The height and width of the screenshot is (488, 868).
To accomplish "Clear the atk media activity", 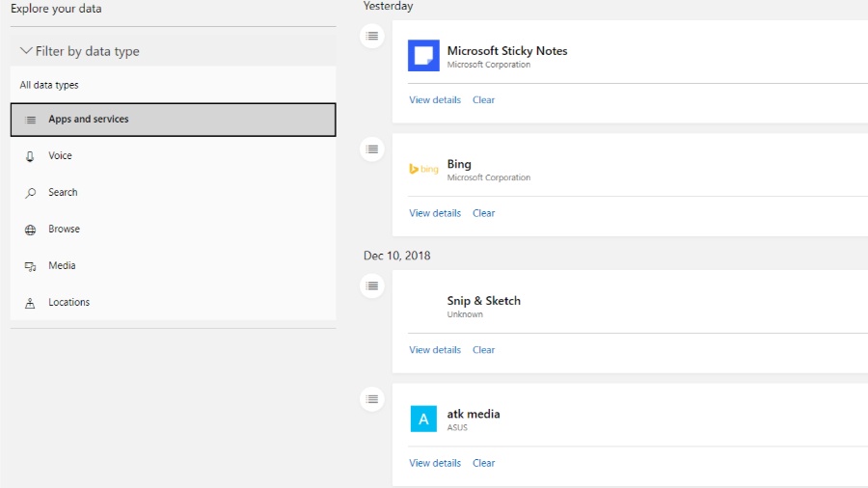I will [484, 463].
